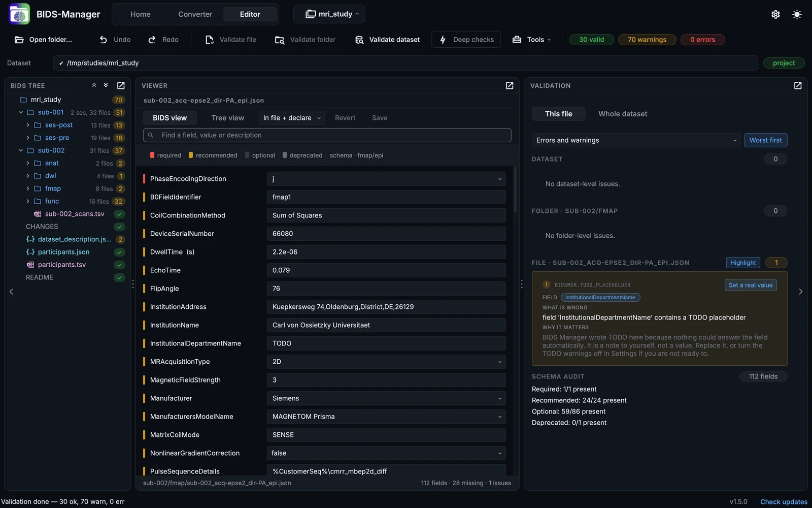The image size is (812, 508).
Task: Undo the last edit
Action: (x=115, y=40)
